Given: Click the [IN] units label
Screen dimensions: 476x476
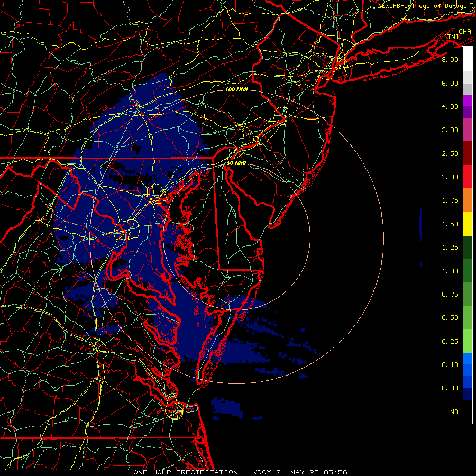Looking at the screenshot, I should tap(452, 37).
